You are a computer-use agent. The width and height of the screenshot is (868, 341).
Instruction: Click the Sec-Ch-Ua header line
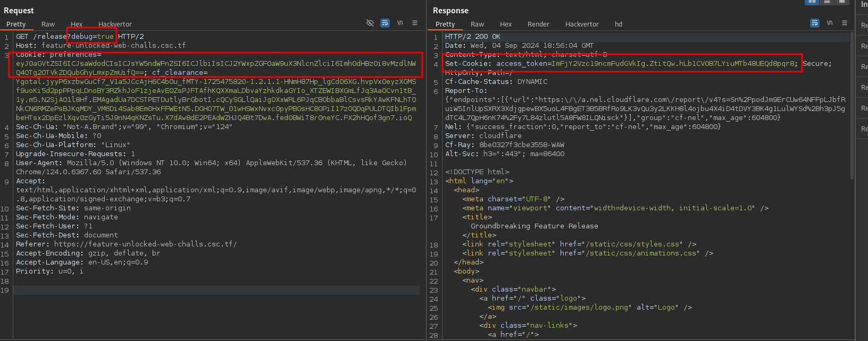coord(124,127)
